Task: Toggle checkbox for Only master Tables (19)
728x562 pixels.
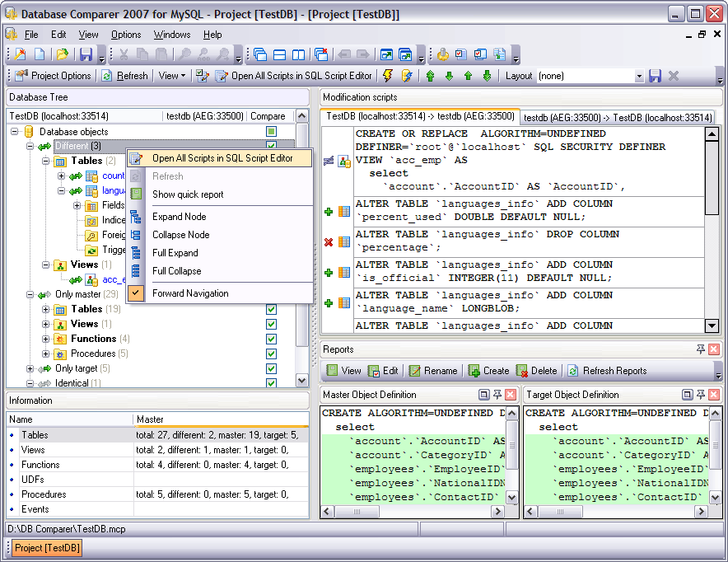Action: point(271,309)
